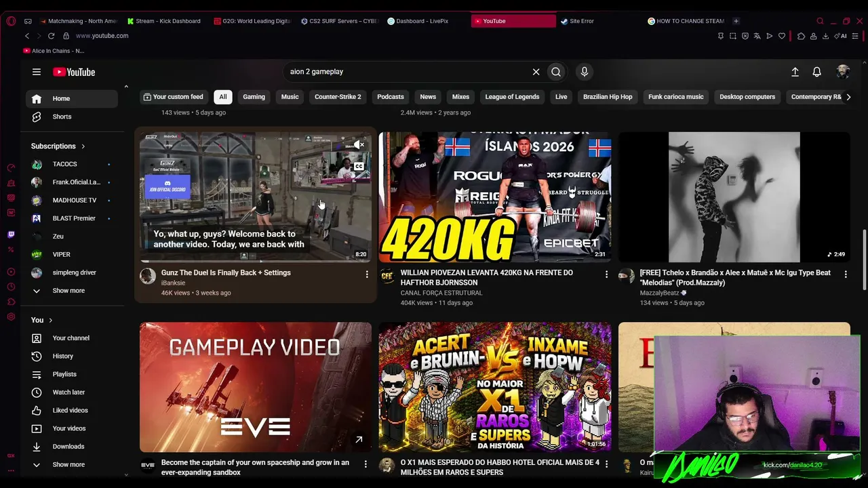This screenshot has height=488, width=868.
Task: Open Twitch from the Opera sidebar
Action: [x=11, y=235]
